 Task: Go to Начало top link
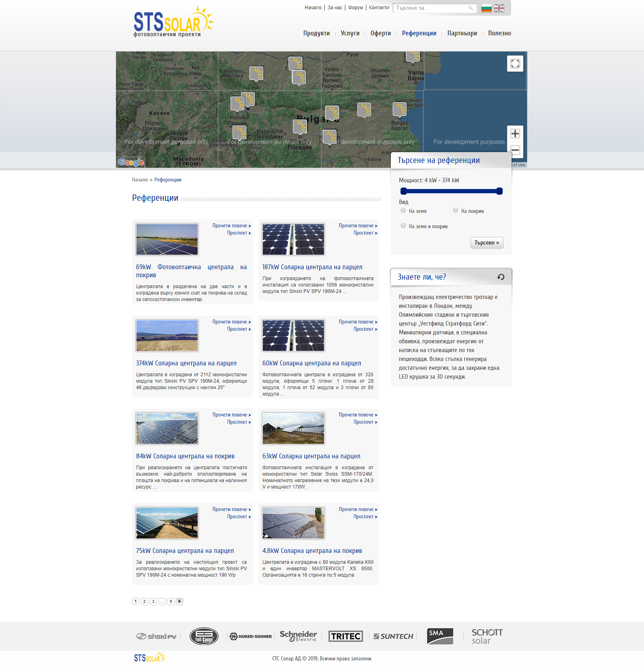[x=313, y=8]
